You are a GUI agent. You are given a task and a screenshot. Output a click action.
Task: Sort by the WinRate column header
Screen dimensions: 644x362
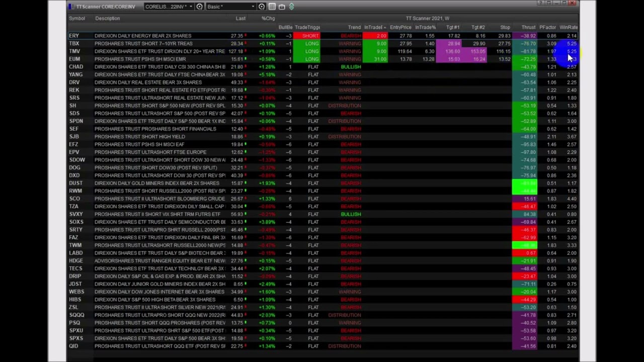tap(569, 28)
